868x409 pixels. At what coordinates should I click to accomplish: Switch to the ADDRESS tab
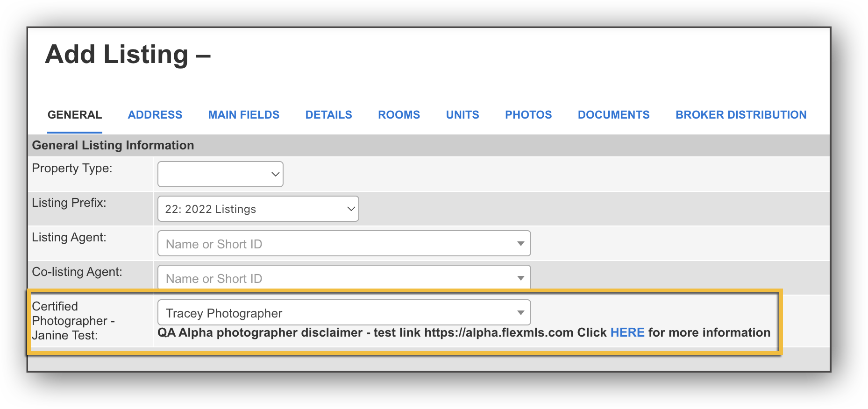[x=155, y=115]
